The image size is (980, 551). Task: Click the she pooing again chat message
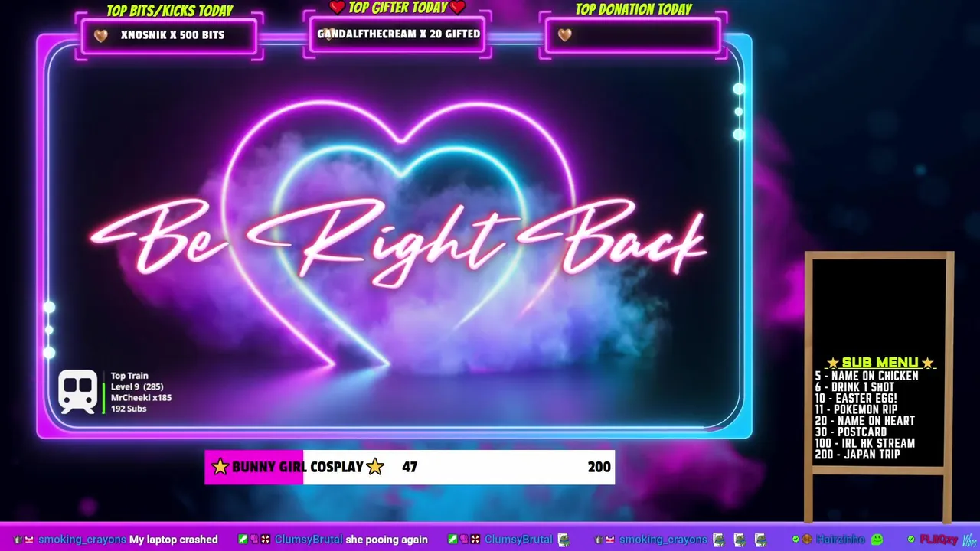click(x=387, y=540)
